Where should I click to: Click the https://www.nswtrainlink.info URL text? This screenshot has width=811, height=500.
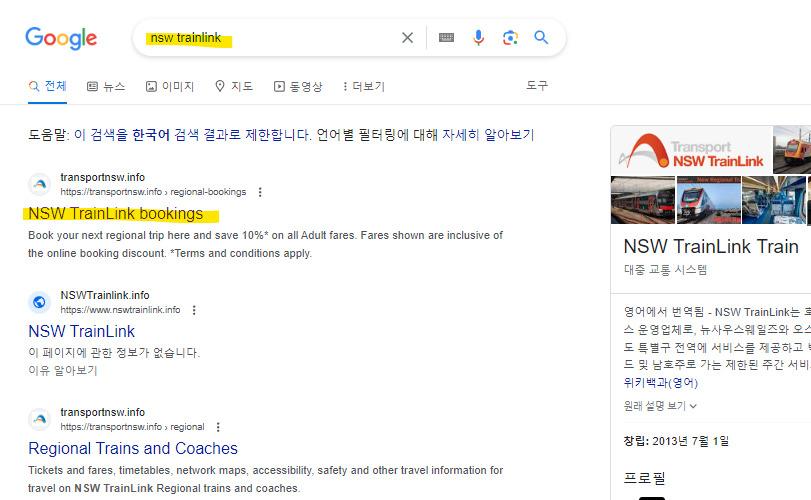point(120,310)
